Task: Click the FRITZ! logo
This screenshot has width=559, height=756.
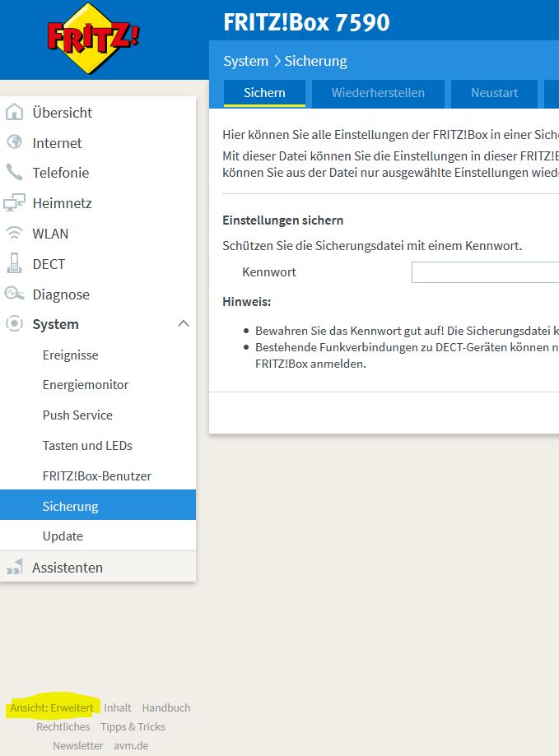Action: point(92,39)
